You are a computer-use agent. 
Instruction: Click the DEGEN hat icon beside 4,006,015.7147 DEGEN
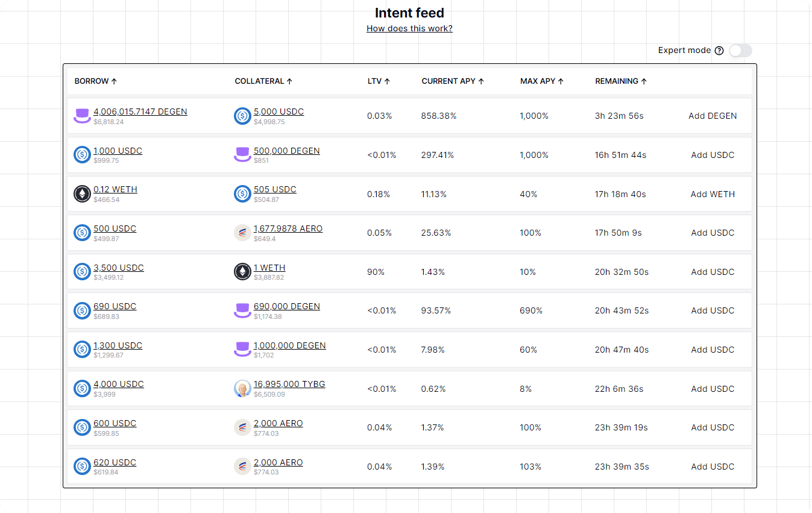pos(82,116)
